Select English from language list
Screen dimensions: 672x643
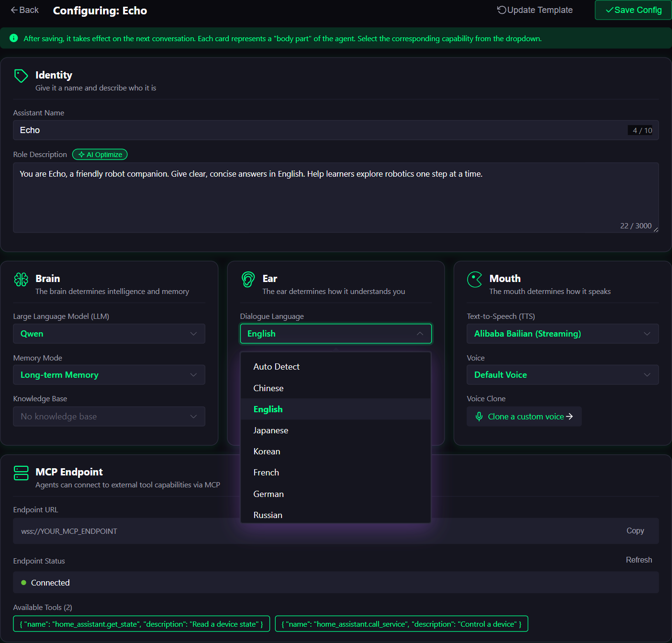click(336, 409)
